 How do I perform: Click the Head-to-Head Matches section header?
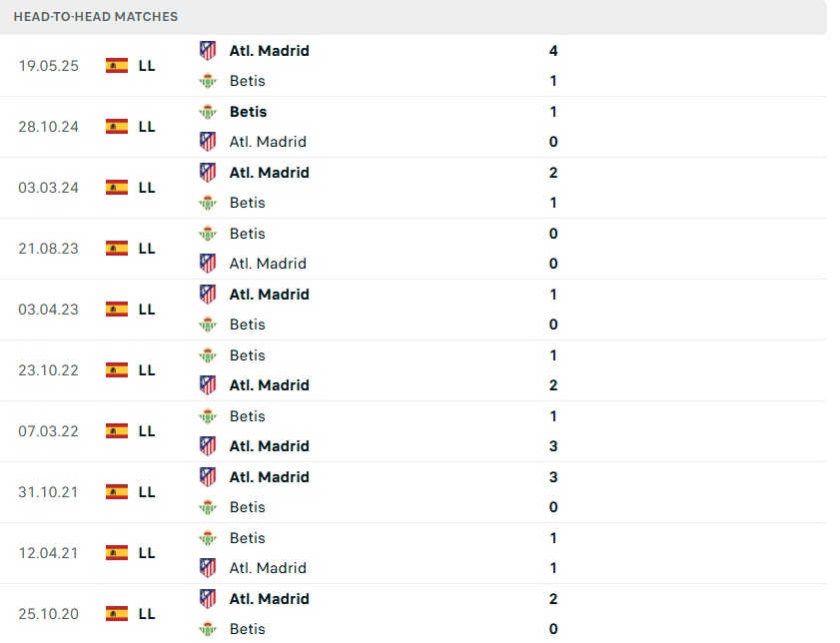pyautogui.click(x=96, y=17)
